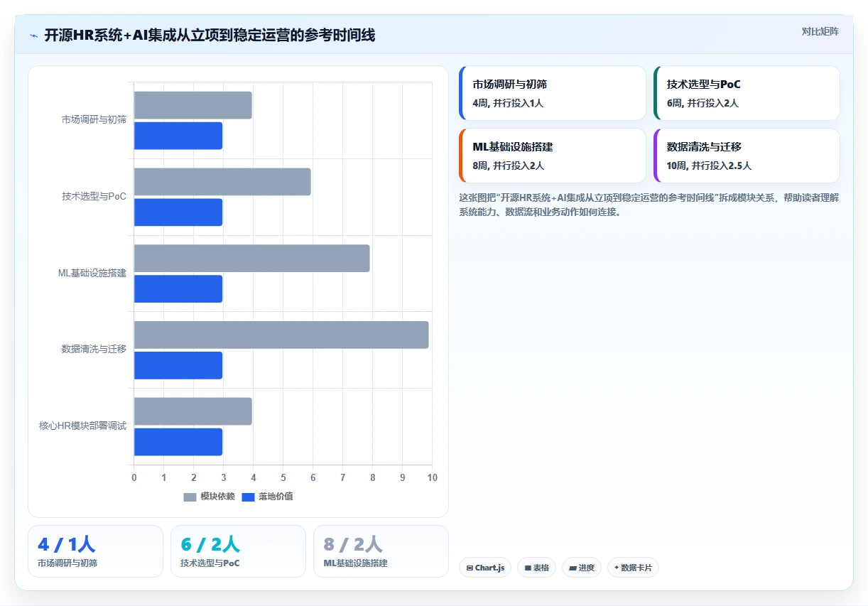Click the 6 / 2人 stat card
Screen dimensions: 868x606
pyautogui.click(x=238, y=551)
